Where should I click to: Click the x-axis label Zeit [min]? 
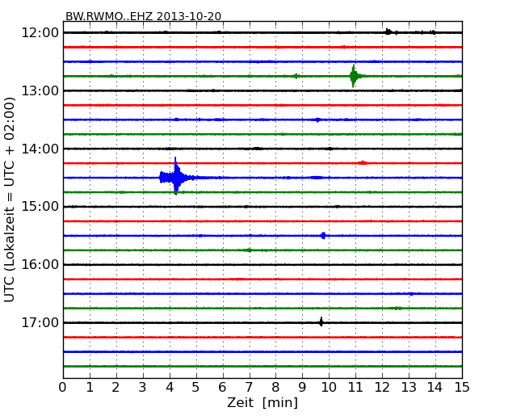262,402
